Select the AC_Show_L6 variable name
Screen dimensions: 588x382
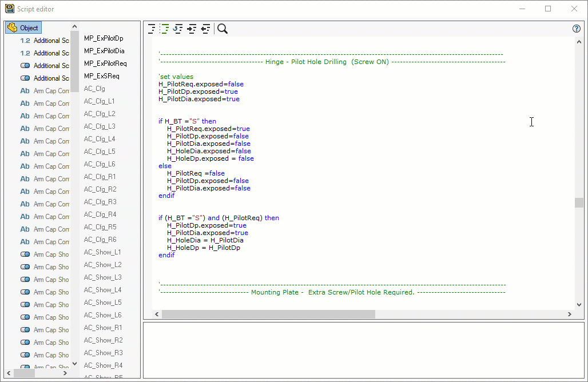tap(103, 315)
